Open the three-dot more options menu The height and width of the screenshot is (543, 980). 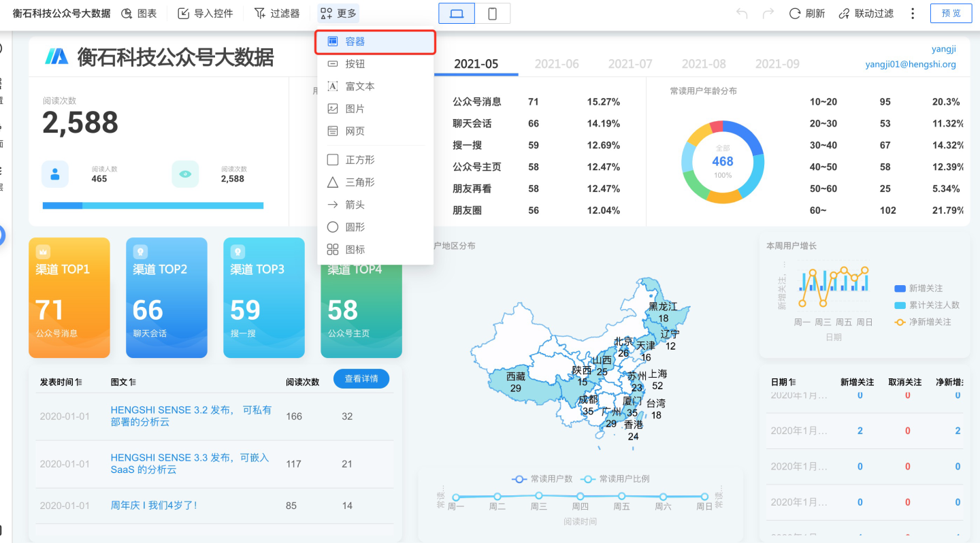click(913, 14)
